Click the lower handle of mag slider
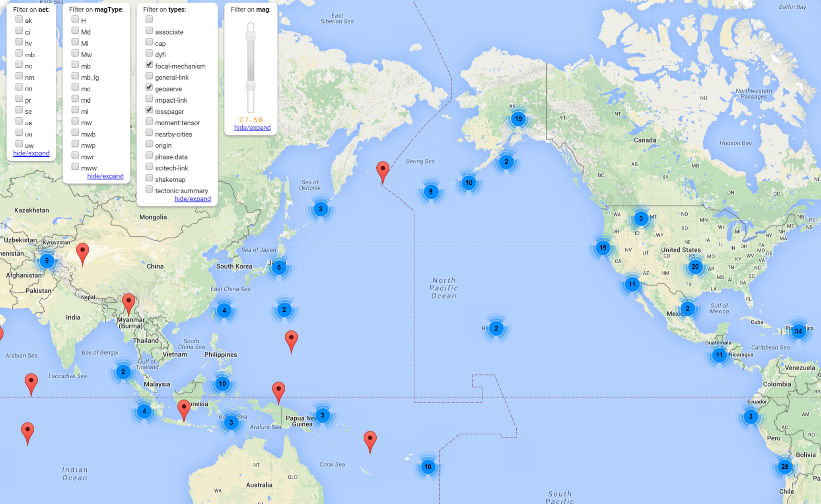821x504 pixels. 251,86
